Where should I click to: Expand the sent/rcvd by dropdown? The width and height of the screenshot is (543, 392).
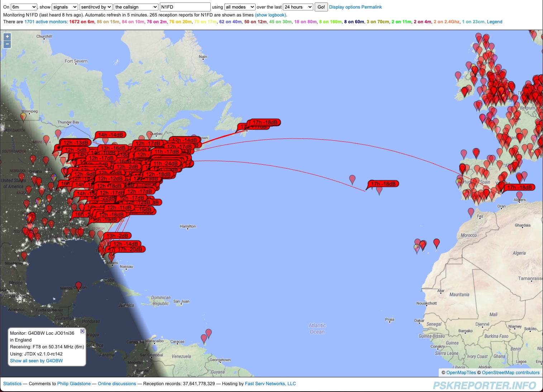[96, 7]
